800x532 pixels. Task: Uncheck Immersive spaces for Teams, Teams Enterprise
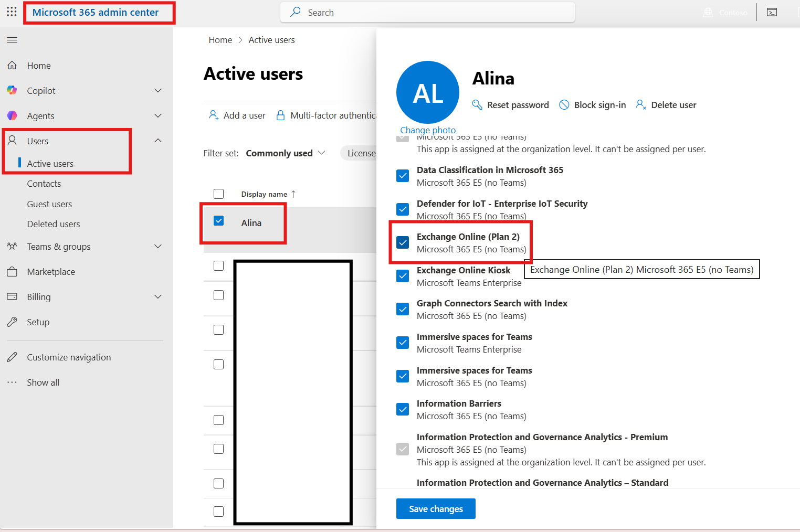(403, 343)
